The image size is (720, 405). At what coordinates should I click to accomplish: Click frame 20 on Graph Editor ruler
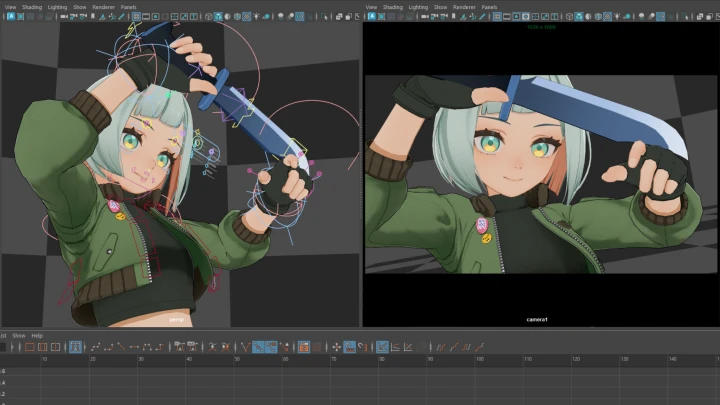(93, 359)
